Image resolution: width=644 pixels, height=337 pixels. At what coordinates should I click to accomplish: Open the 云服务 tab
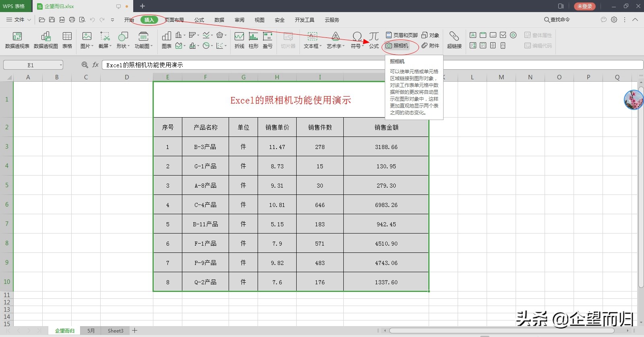pyautogui.click(x=332, y=20)
